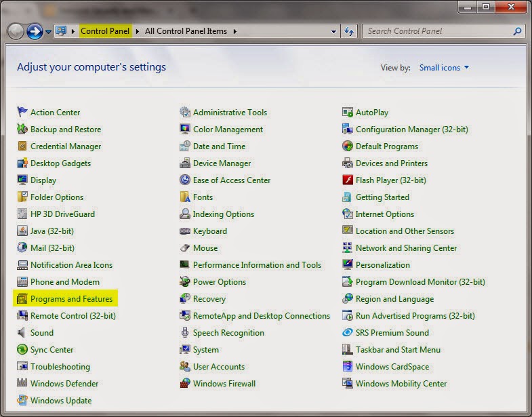Click the Sync Center green icon

pyautogui.click(x=22, y=349)
